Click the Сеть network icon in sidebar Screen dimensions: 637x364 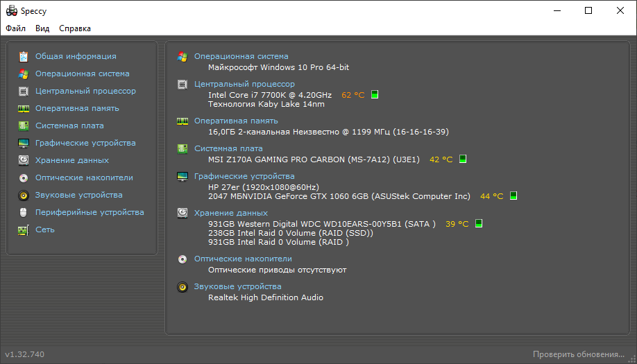24,229
